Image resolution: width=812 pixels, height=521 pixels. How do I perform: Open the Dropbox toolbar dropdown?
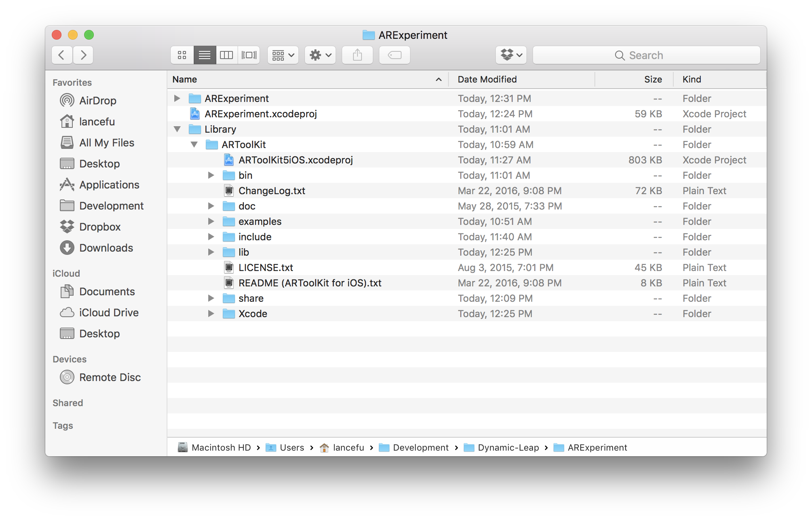pyautogui.click(x=511, y=55)
